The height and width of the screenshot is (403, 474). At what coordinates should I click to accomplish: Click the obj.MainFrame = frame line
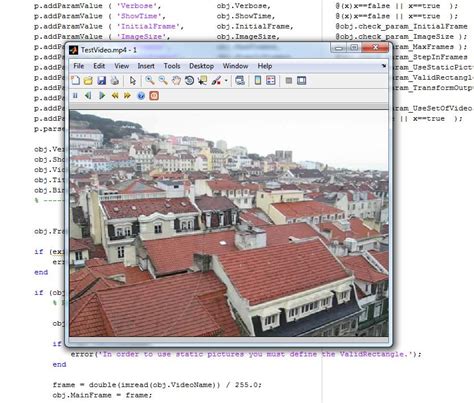pyautogui.click(x=102, y=395)
